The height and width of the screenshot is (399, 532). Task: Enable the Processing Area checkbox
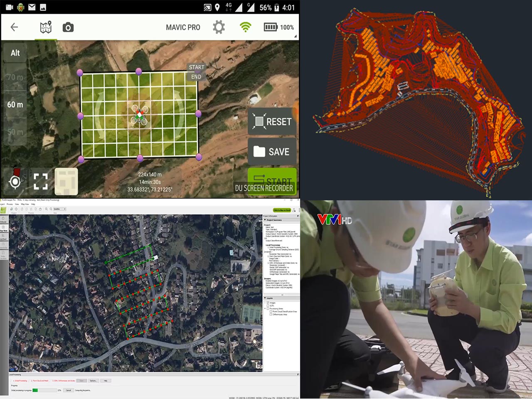(x=268, y=309)
